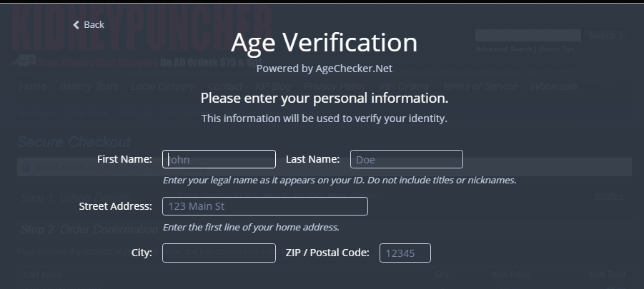Image resolution: width=644 pixels, height=289 pixels.
Task: Focus the First Name input field
Action: tap(219, 159)
